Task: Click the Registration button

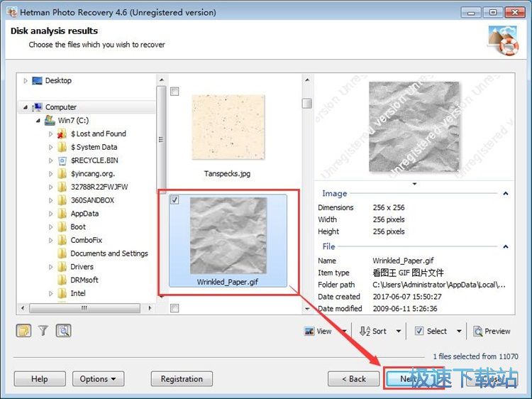Action: tap(182, 379)
